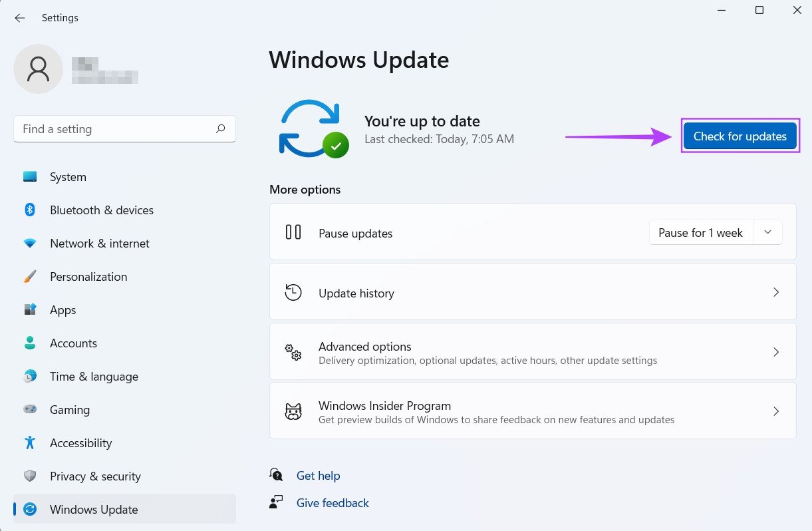The width and height of the screenshot is (812, 531).
Task: Click the Pause for 1 week button
Action: pyautogui.click(x=701, y=232)
